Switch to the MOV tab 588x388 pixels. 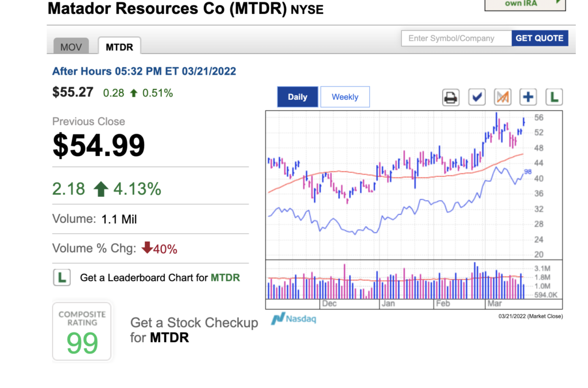[71, 47]
